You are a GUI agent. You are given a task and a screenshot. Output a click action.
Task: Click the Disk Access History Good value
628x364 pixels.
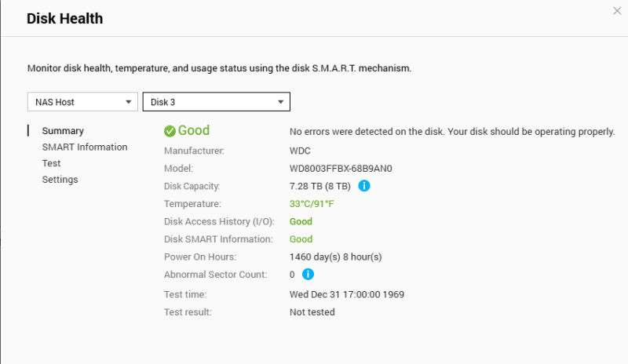301,221
